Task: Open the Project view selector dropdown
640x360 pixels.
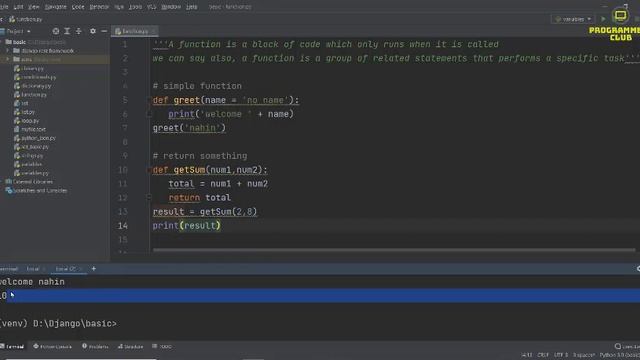Action: click(x=16, y=31)
